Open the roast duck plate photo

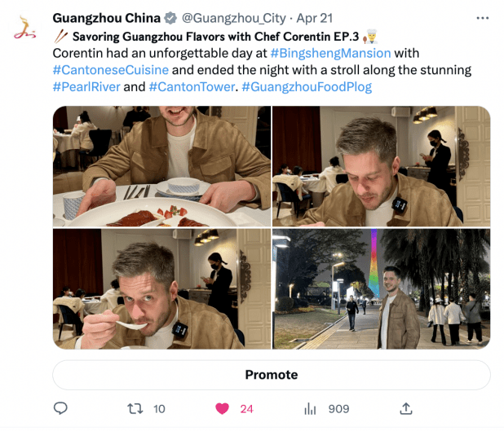161,166
